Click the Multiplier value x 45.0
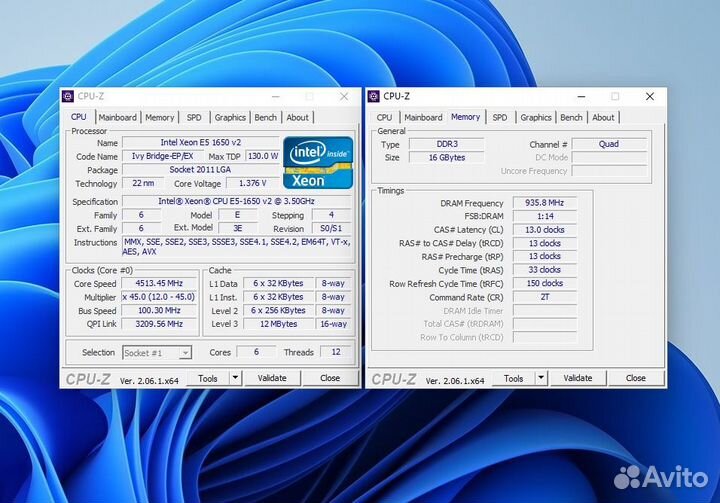The image size is (720, 503). (x=159, y=297)
